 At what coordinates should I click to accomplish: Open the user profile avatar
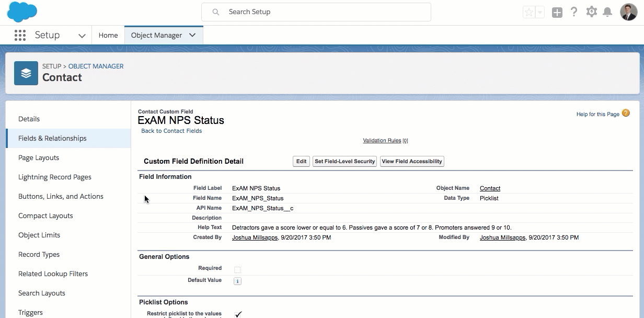[x=628, y=12]
